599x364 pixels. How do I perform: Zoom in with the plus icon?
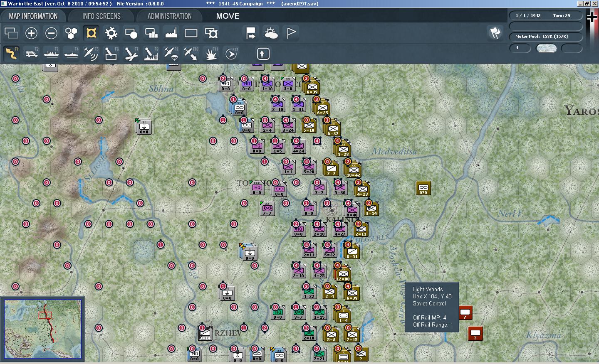(31, 33)
